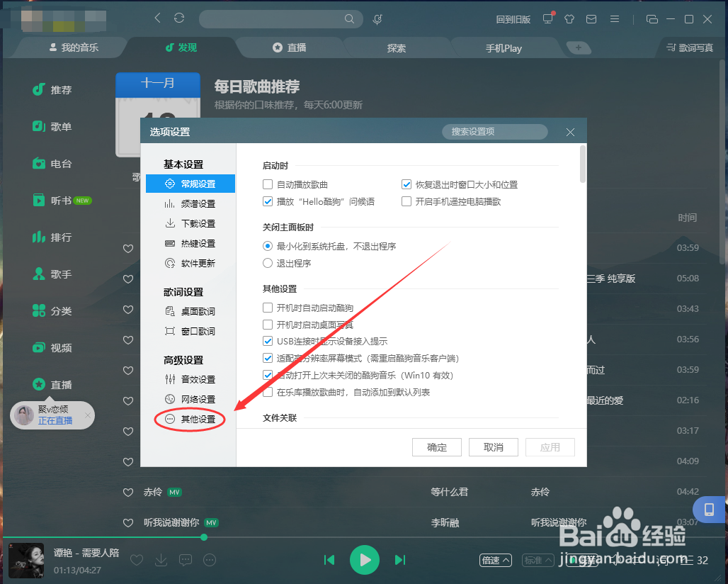Click the plus tab to add

579,47
